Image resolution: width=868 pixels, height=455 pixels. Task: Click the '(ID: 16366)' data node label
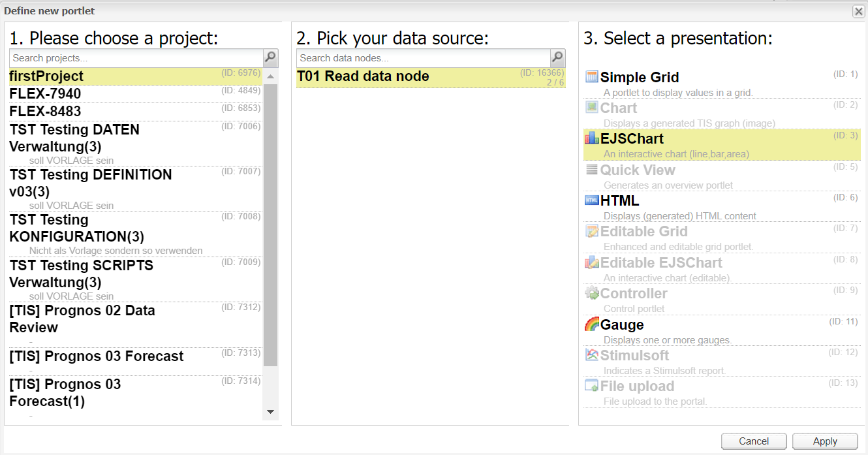pyautogui.click(x=542, y=72)
